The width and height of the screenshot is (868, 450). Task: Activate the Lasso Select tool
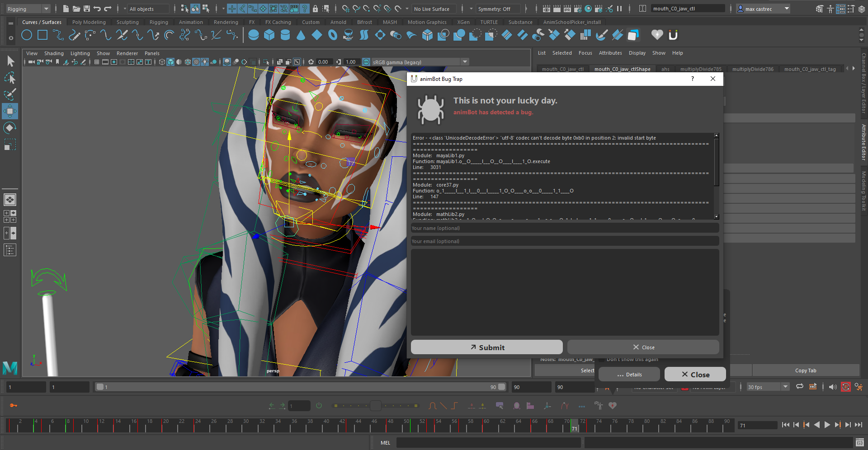pyautogui.click(x=10, y=78)
